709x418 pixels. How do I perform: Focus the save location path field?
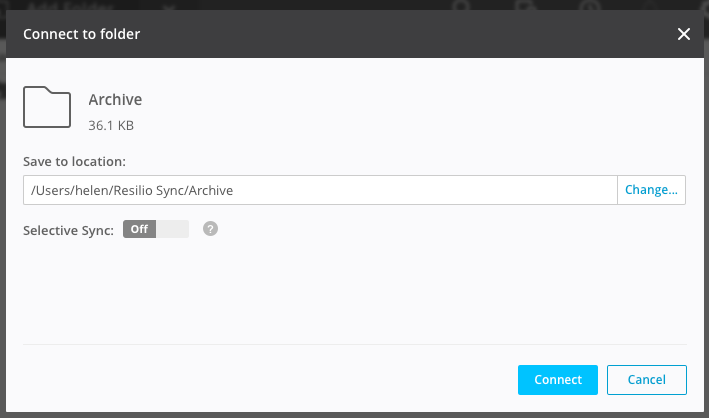320,190
